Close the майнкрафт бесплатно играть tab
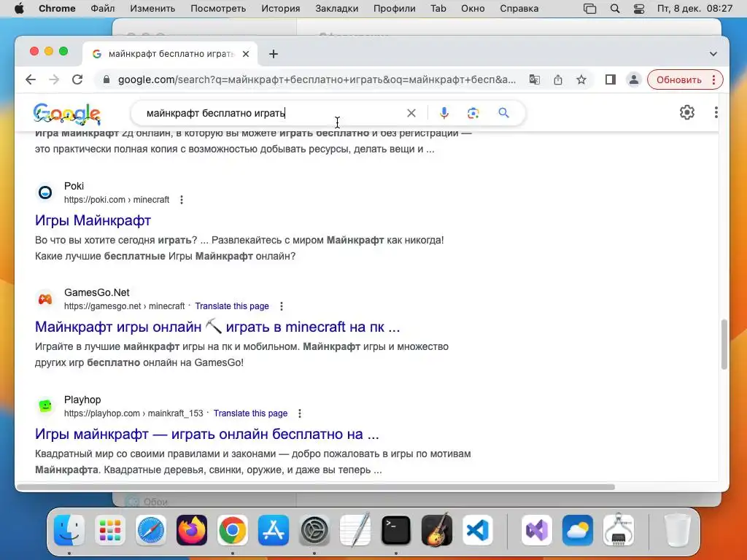Image resolution: width=747 pixels, height=560 pixels. 246,54
